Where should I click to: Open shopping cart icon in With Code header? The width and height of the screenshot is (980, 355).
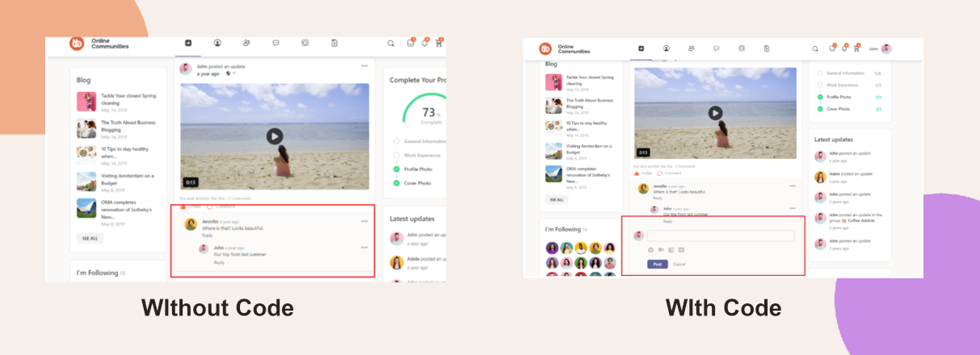[856, 48]
